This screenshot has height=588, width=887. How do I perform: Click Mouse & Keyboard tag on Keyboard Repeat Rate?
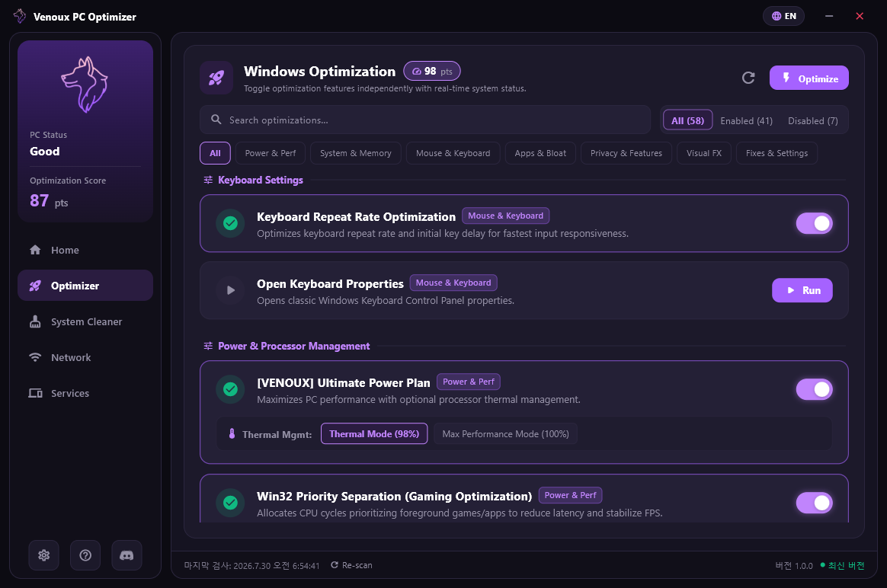[505, 216]
